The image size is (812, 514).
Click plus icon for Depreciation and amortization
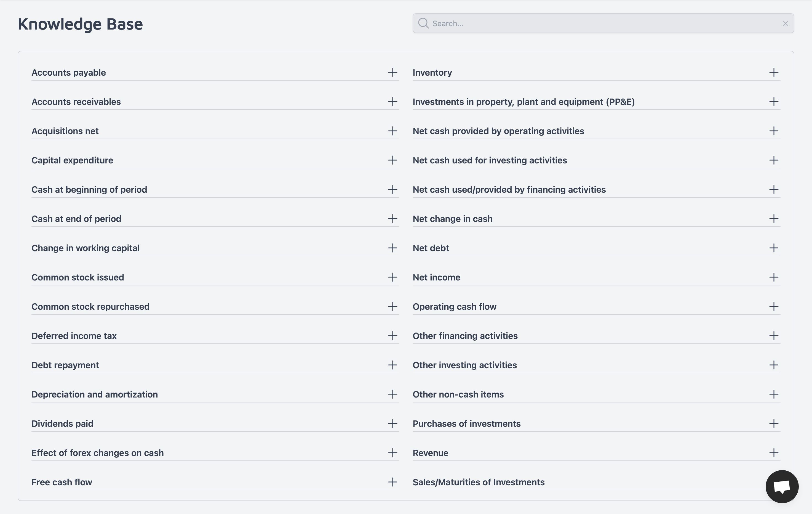392,394
